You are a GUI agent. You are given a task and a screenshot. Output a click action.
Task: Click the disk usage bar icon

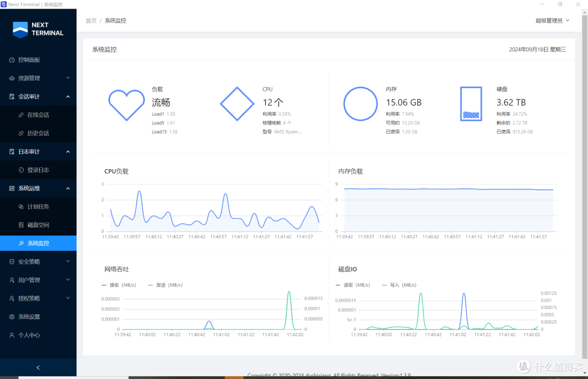click(471, 104)
